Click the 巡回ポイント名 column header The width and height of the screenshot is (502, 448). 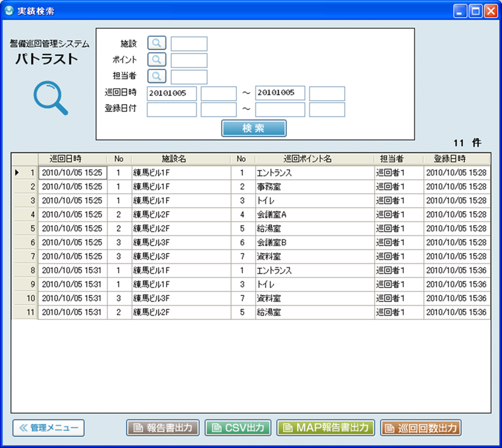click(308, 159)
